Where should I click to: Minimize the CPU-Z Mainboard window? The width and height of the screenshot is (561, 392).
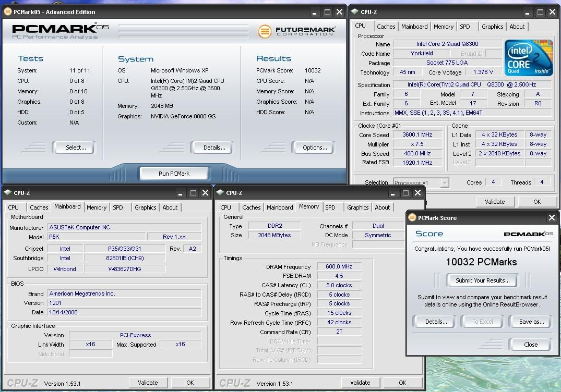[181, 193]
